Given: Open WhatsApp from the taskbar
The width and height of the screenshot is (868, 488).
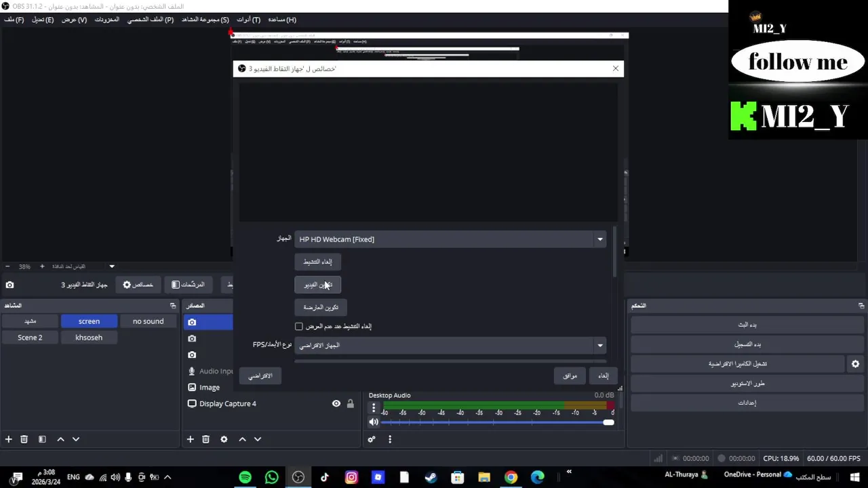Looking at the screenshot, I should coord(272,477).
